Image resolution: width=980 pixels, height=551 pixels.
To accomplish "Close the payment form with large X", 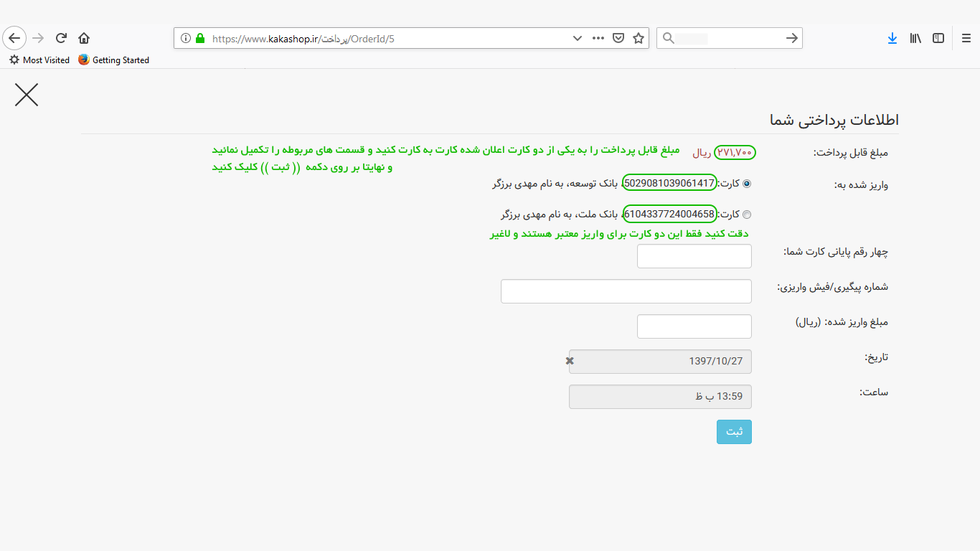I will pyautogui.click(x=27, y=95).
